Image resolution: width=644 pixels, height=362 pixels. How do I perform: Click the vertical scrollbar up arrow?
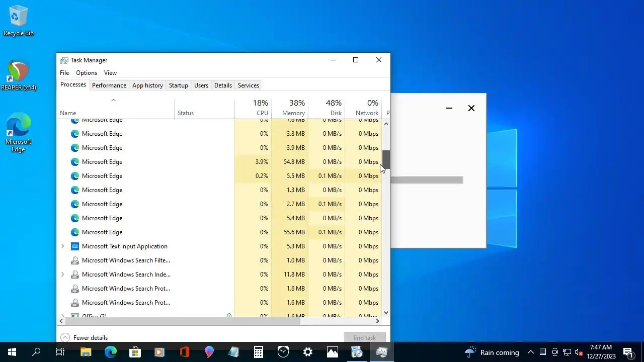pyautogui.click(x=386, y=124)
